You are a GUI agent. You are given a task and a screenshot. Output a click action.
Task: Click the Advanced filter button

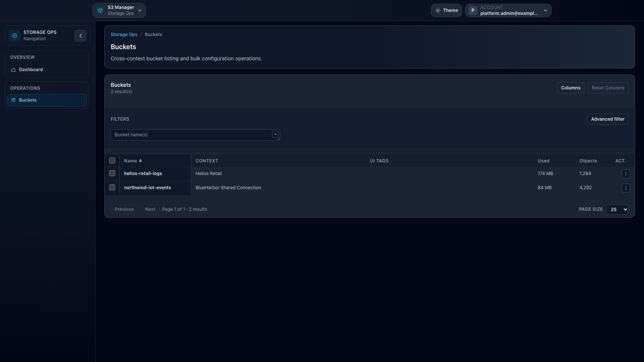[607, 119]
